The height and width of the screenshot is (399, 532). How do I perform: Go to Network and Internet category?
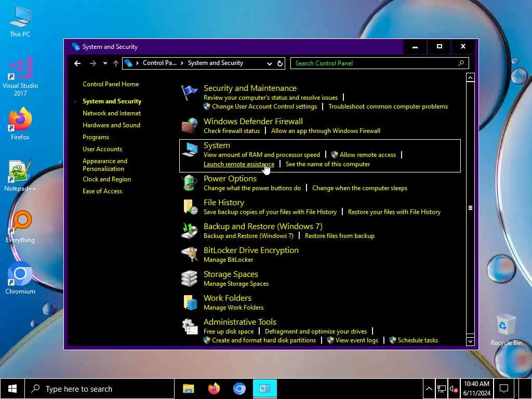[x=112, y=113]
